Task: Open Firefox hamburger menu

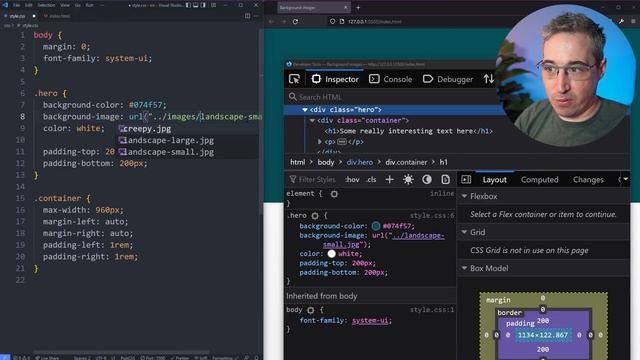Action: [633, 21]
